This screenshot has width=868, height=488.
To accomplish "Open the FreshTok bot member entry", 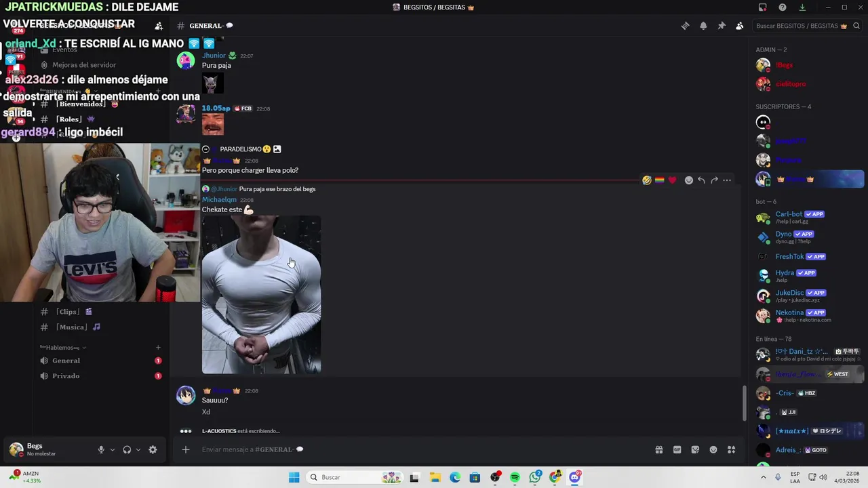I will (x=808, y=257).
